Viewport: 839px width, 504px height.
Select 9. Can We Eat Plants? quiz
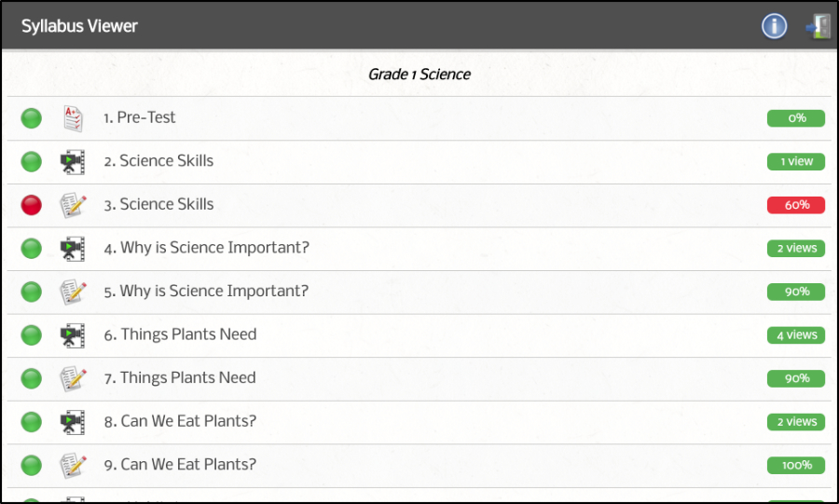(x=180, y=465)
